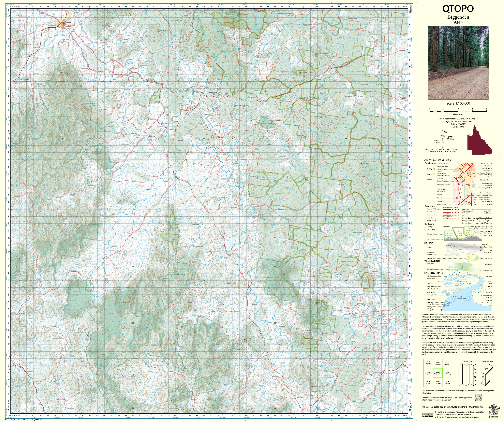Select the 9246 Gayndah adjoining sheet cell
504x422 pixels.
(x=428, y=373)
